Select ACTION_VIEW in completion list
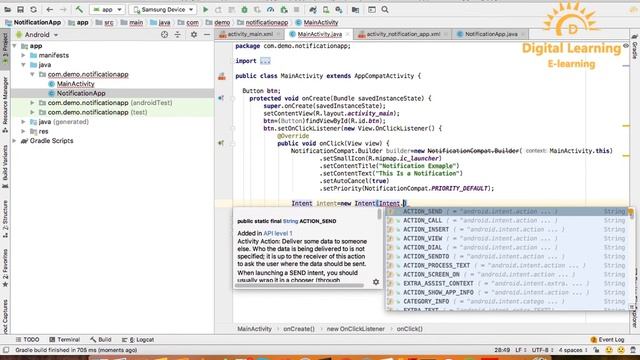The height and width of the screenshot is (360, 640). tap(507, 238)
